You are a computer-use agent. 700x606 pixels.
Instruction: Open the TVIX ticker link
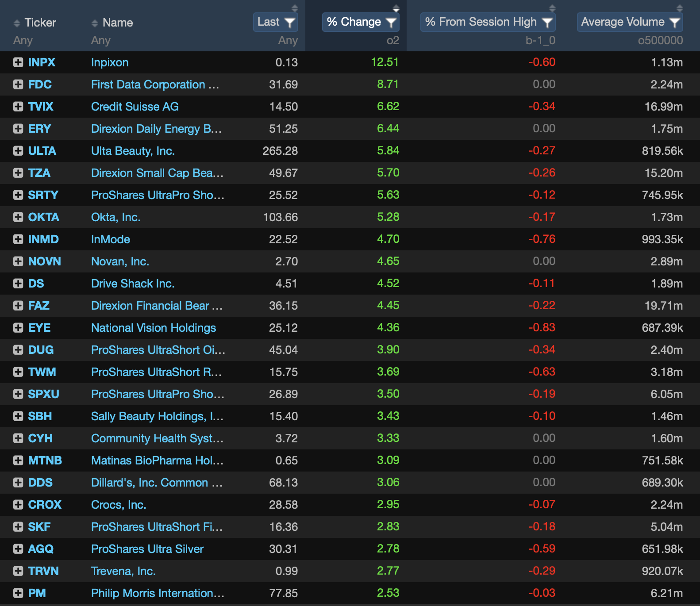click(41, 107)
